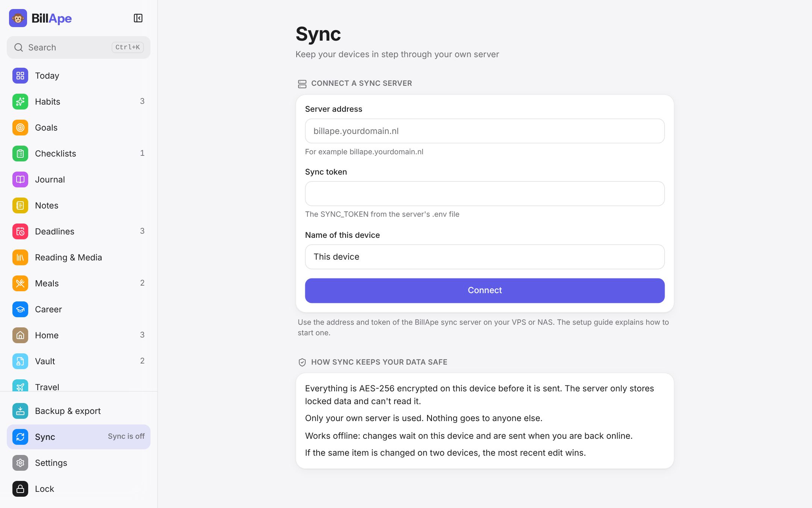Open the Today page
The width and height of the screenshot is (812, 508).
coord(79,76)
